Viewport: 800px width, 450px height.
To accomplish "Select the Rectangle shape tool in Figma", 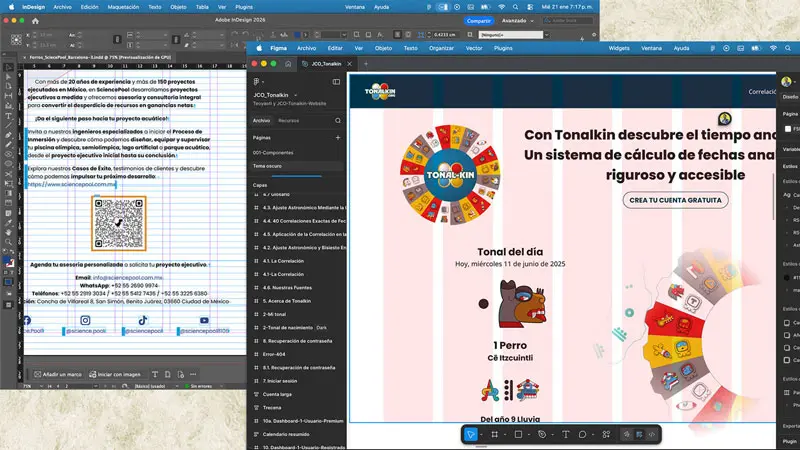I will coord(518,435).
